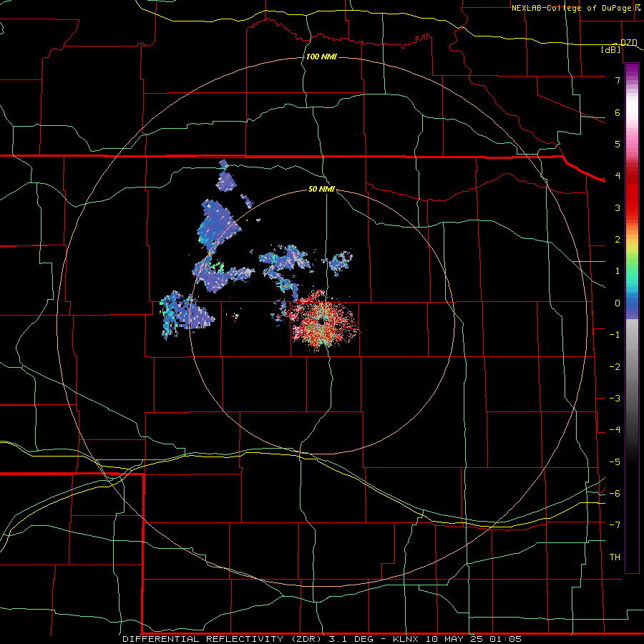Click the -6 value on the scale

[x=615, y=494]
